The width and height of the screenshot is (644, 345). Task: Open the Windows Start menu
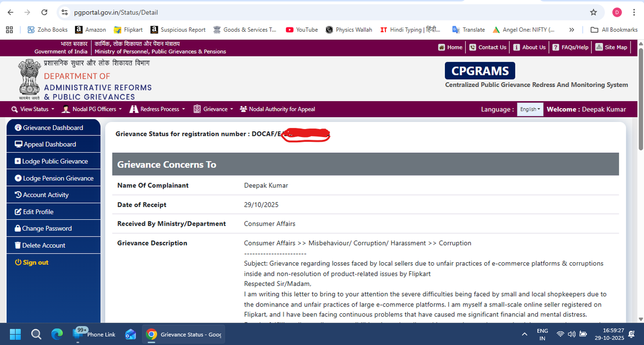[x=15, y=334]
